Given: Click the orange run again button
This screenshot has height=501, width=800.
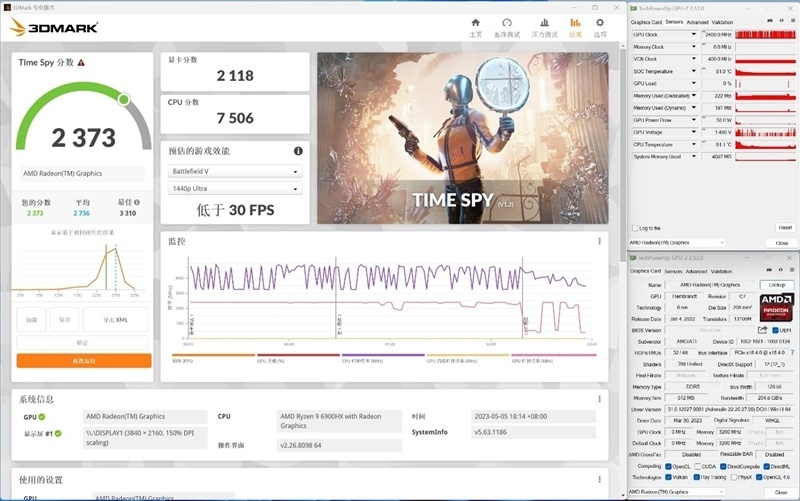Looking at the screenshot, I should [x=84, y=360].
